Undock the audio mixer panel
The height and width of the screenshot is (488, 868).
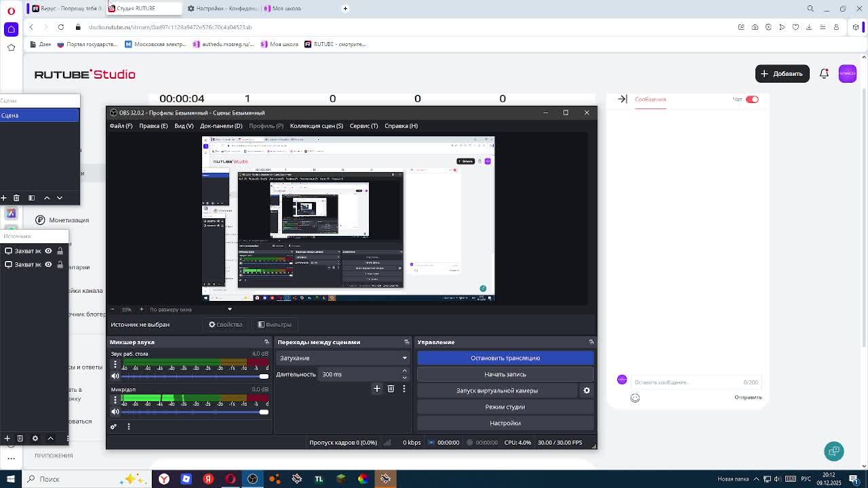click(x=267, y=342)
